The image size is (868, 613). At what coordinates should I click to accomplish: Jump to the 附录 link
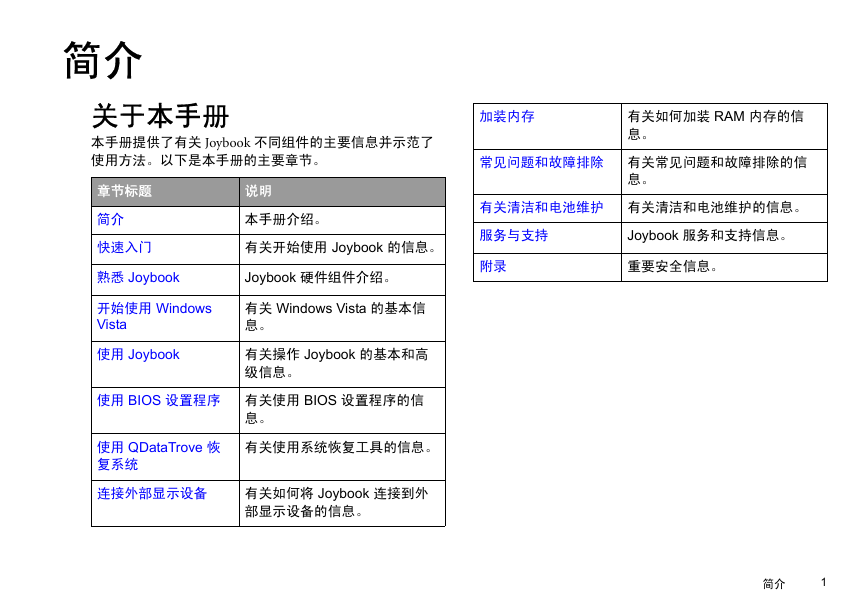click(x=493, y=266)
